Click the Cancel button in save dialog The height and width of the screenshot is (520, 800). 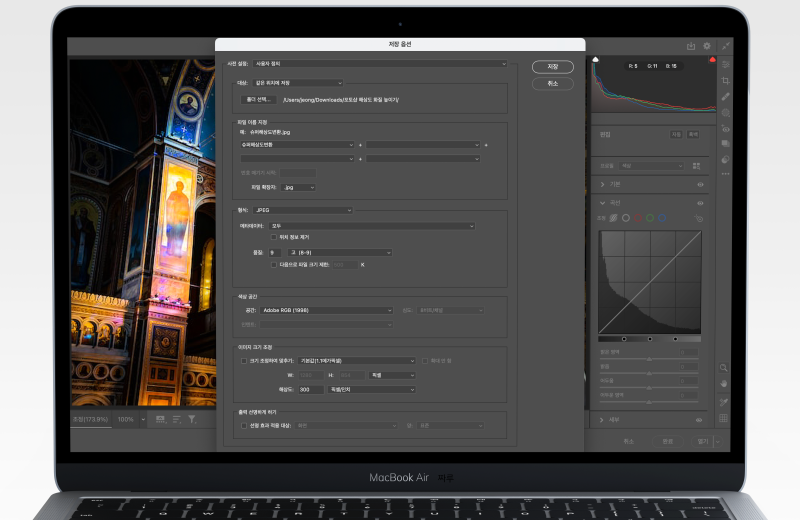553,84
